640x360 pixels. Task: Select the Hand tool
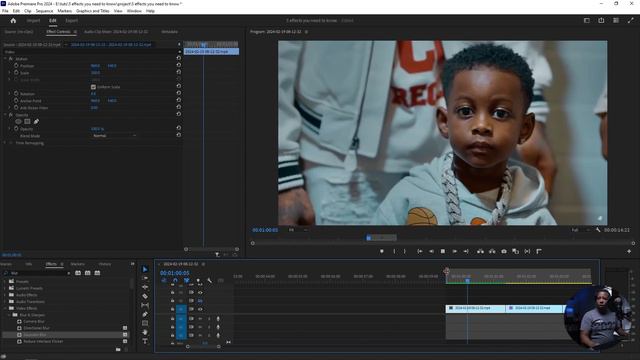[x=145, y=332]
